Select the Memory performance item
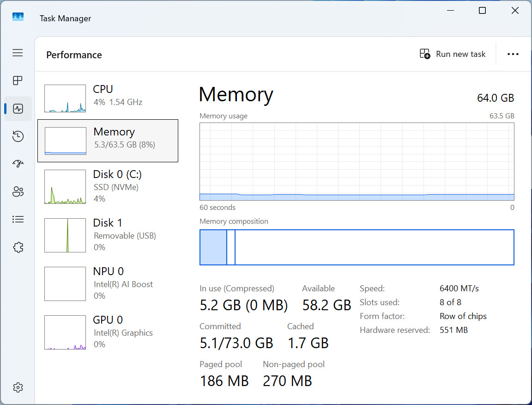532x405 pixels. tap(108, 141)
